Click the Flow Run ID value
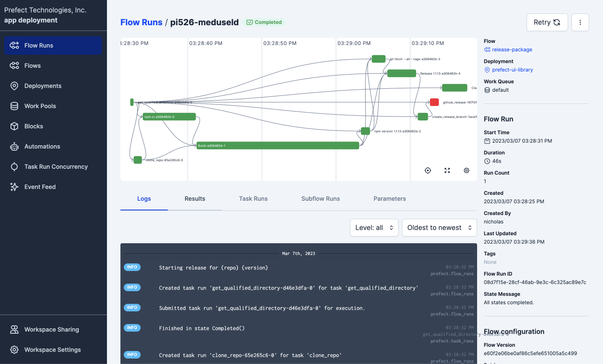The width and height of the screenshot is (603, 364). tap(535, 282)
